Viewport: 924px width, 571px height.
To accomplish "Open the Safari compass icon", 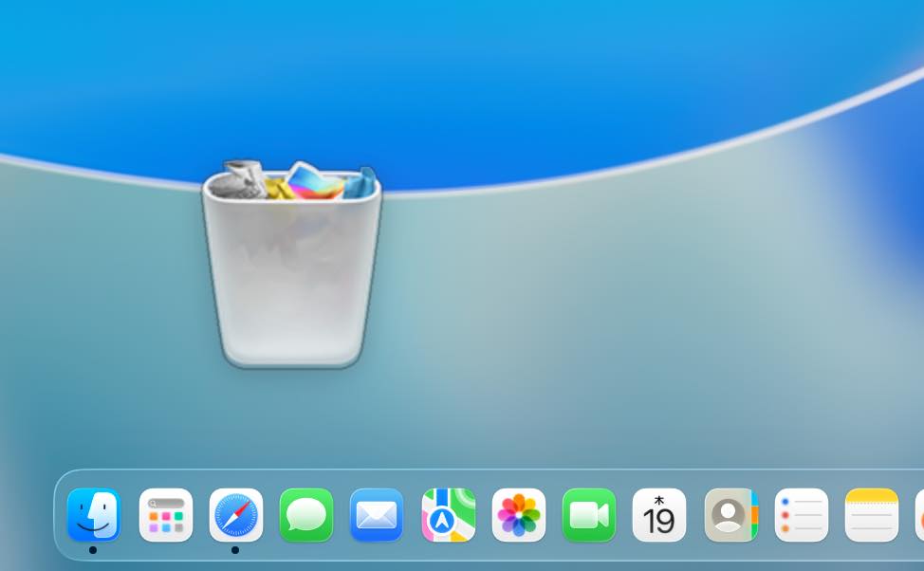I will (236, 515).
